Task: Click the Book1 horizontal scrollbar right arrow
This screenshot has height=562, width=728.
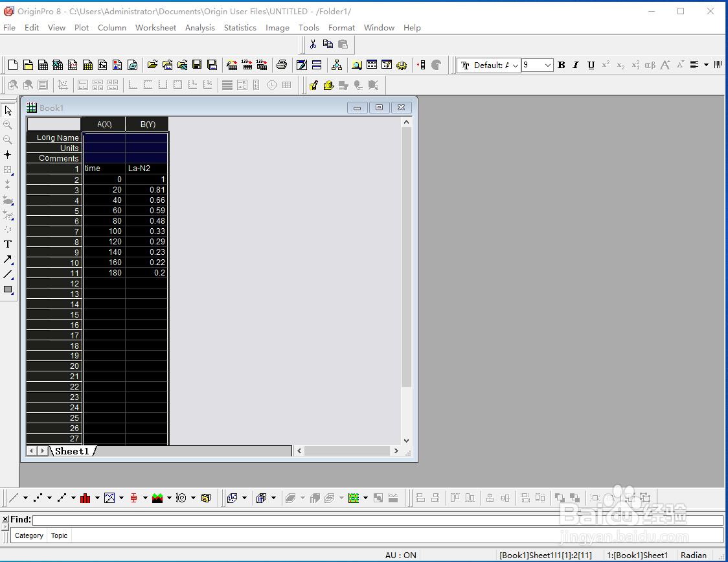Action: [x=396, y=451]
